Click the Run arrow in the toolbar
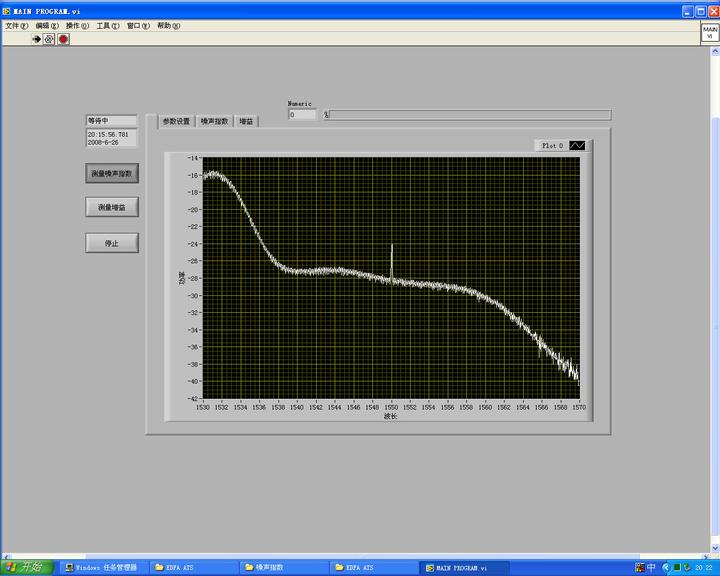720x576 pixels. coord(37,39)
